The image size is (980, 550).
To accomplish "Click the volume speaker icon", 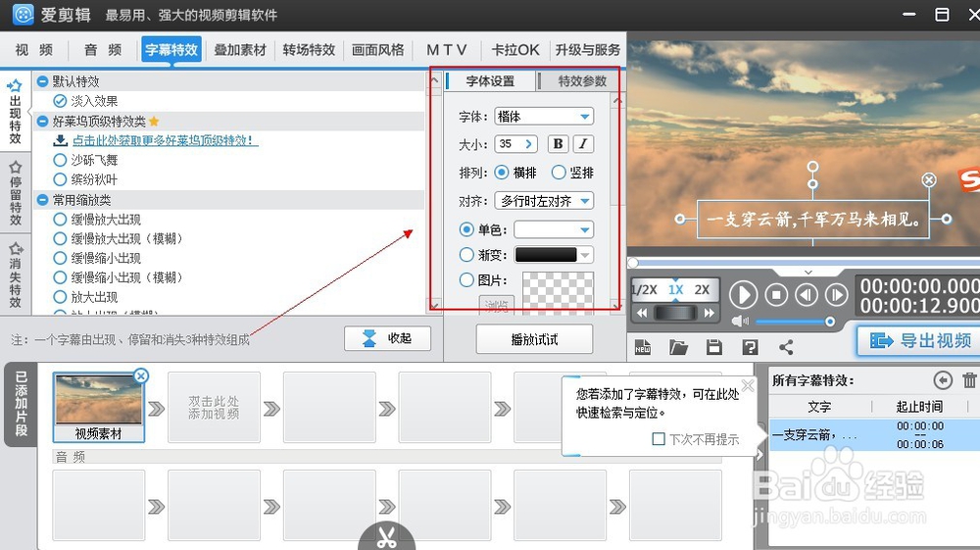I will 740,322.
